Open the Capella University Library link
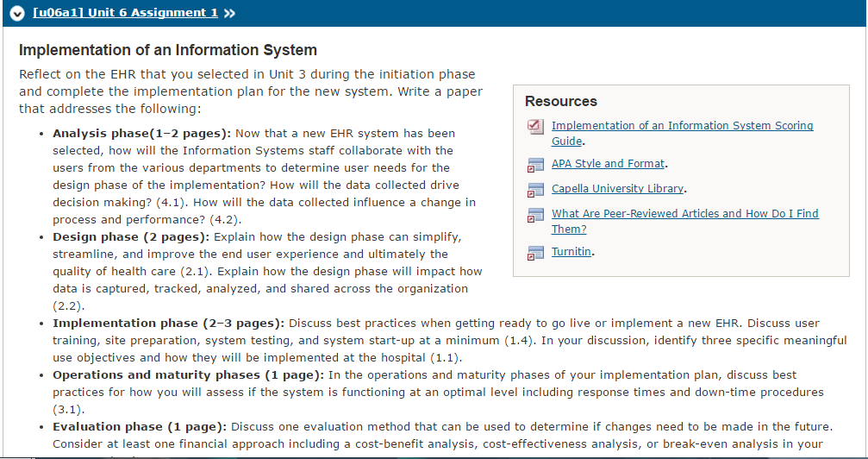This screenshot has height=459, width=868. [x=617, y=188]
